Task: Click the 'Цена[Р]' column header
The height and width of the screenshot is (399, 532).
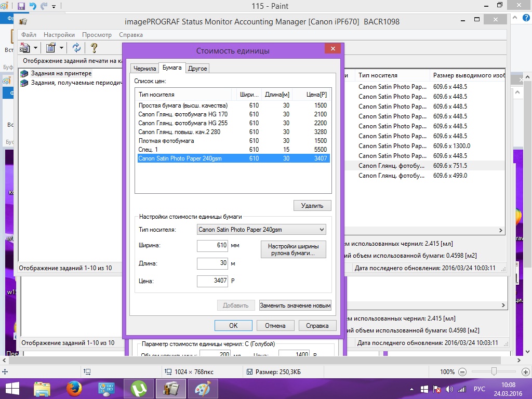Action: [x=312, y=95]
